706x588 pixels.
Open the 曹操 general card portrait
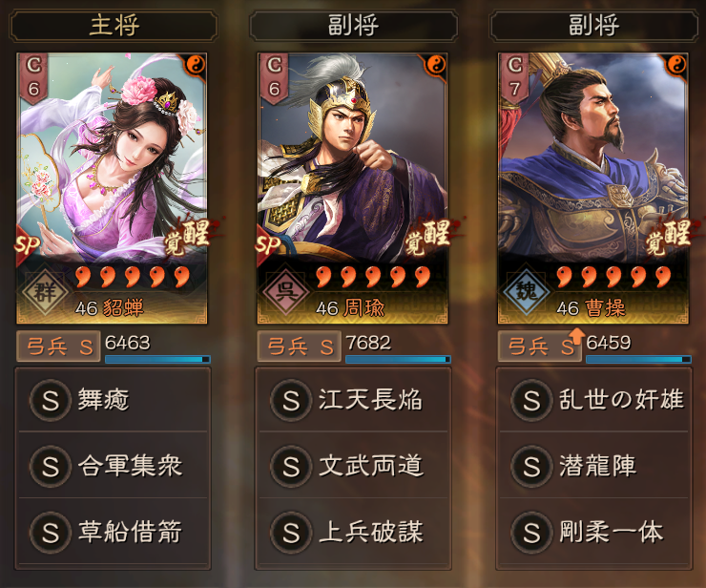(x=593, y=188)
